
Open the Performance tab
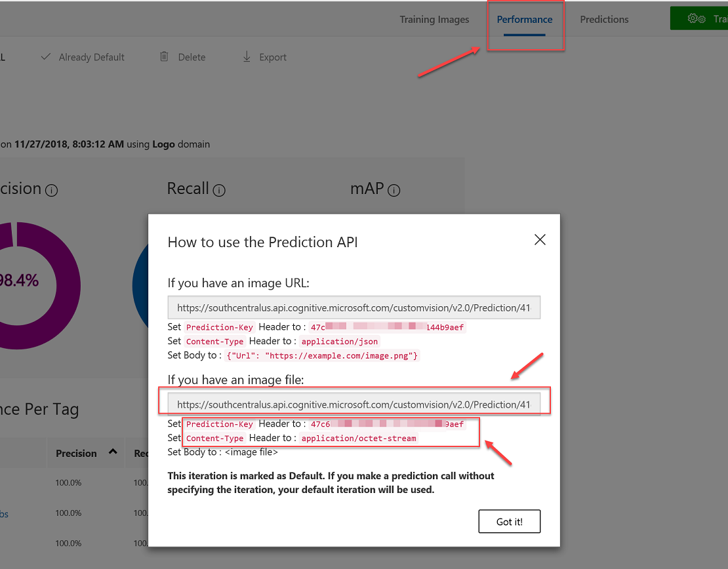tap(525, 20)
